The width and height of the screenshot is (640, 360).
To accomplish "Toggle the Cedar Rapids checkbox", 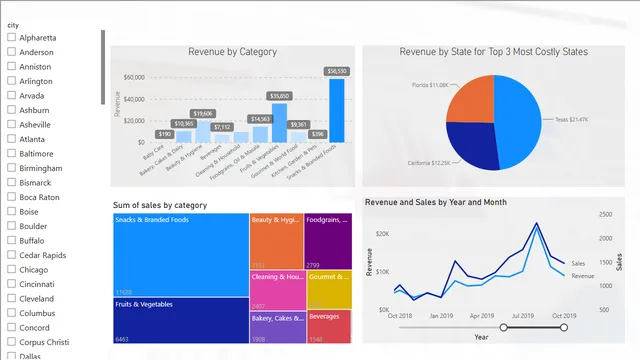I will (x=11, y=255).
